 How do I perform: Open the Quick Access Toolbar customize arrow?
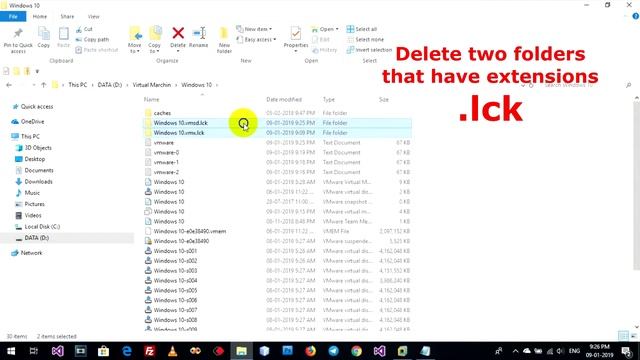coord(37,71)
